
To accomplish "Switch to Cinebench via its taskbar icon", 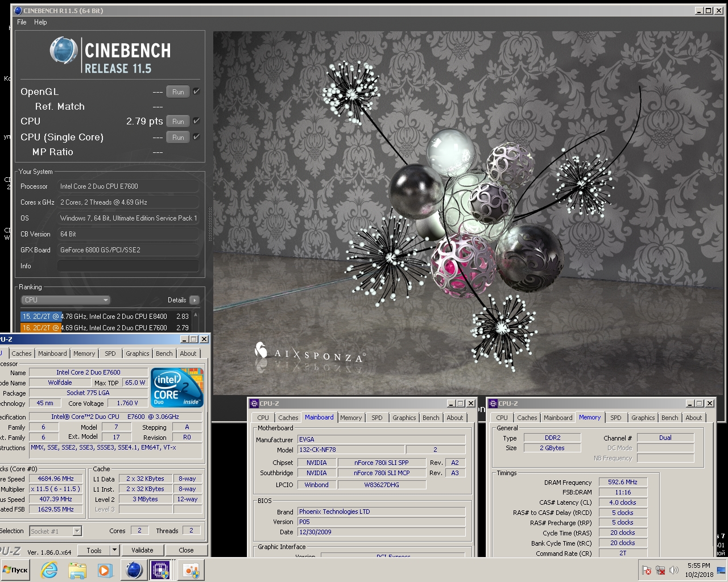I will [x=134, y=570].
